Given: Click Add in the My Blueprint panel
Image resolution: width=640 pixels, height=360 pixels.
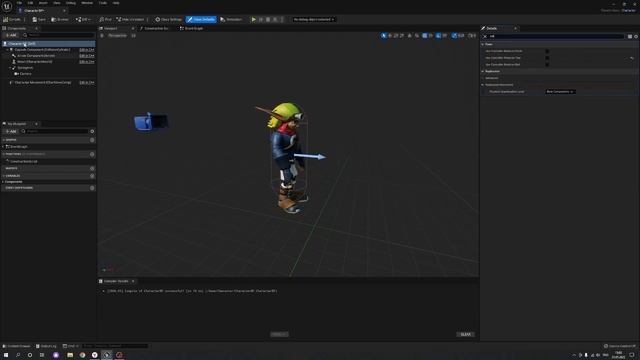Looking at the screenshot, I should (11, 131).
